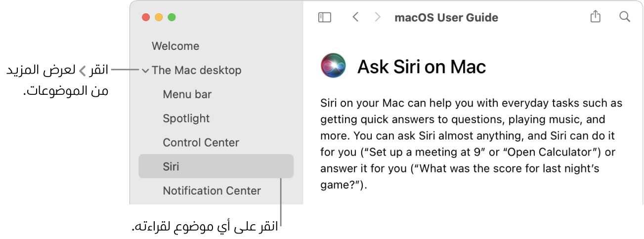This screenshot has height=239, width=644.
Task: Click the green full screen button
Action: click(172, 17)
